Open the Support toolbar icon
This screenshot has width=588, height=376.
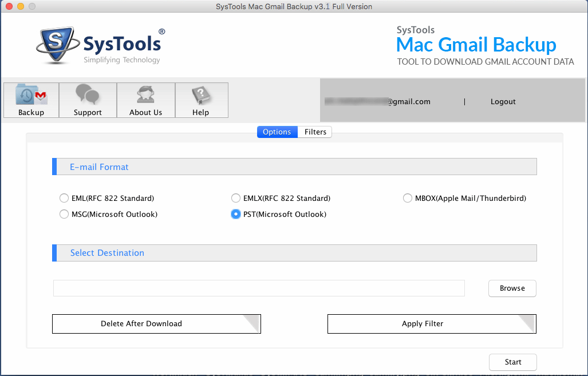(87, 100)
